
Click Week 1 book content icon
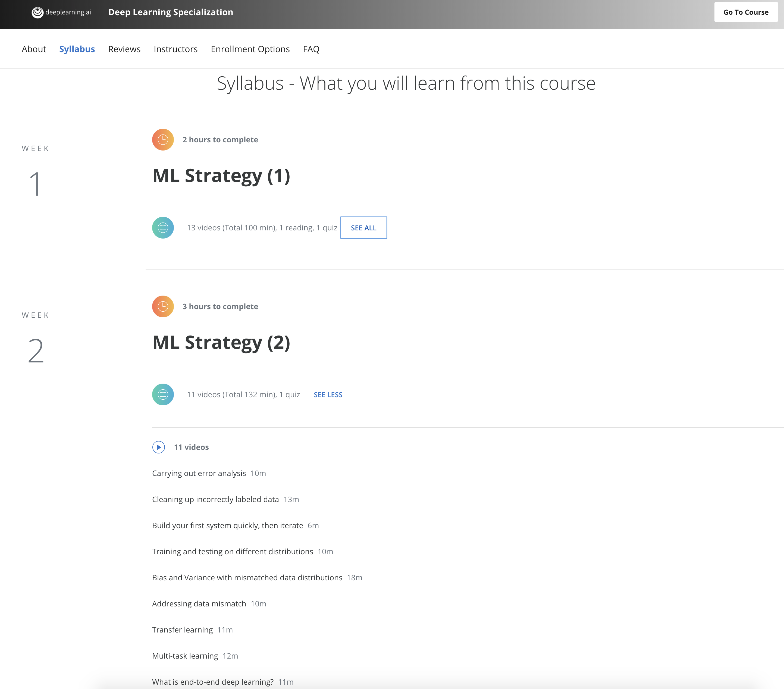tap(163, 228)
